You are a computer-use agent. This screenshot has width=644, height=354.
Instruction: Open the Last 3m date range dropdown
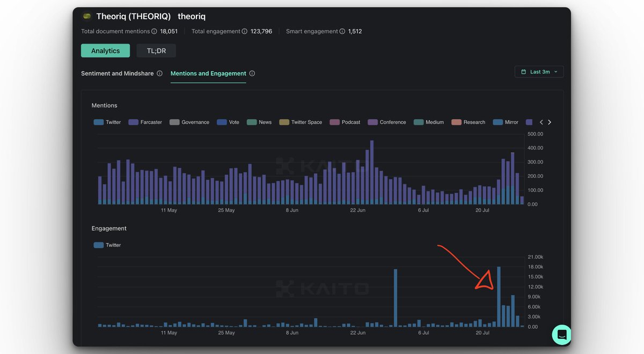(x=539, y=72)
